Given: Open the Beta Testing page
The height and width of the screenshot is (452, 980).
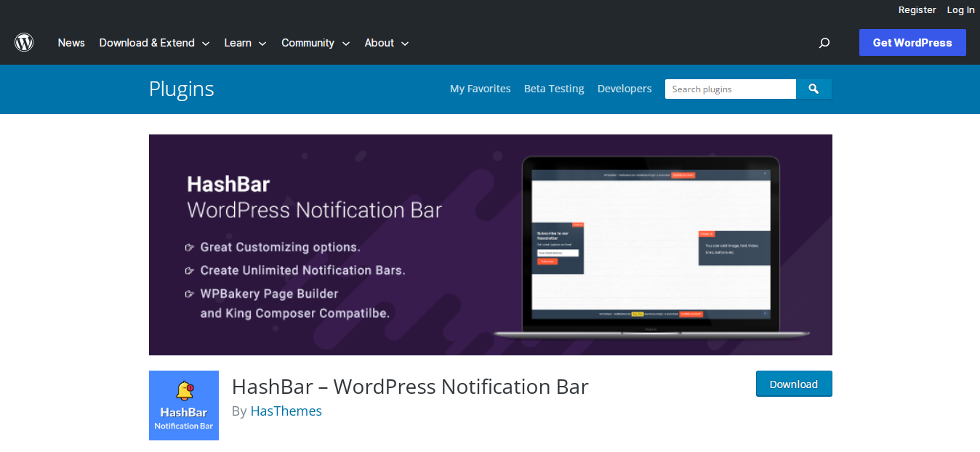Looking at the screenshot, I should [x=554, y=89].
